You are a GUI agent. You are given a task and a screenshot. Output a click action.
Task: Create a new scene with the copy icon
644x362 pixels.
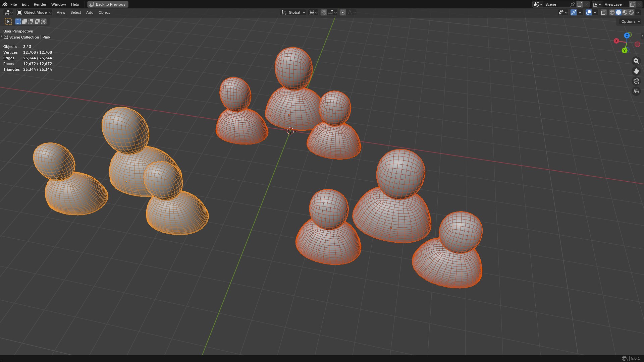(x=580, y=4)
